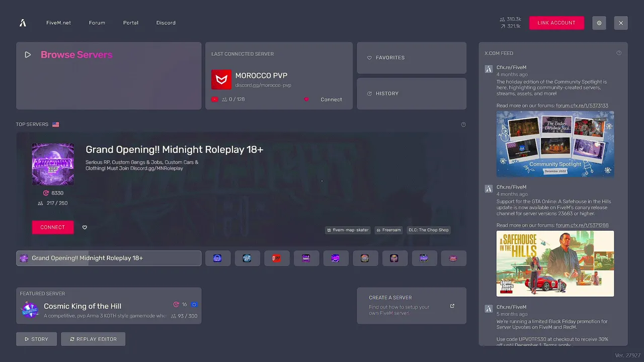644x362 pixels.
Task: Click the external link icon for Create Server
Action: [x=452, y=306]
